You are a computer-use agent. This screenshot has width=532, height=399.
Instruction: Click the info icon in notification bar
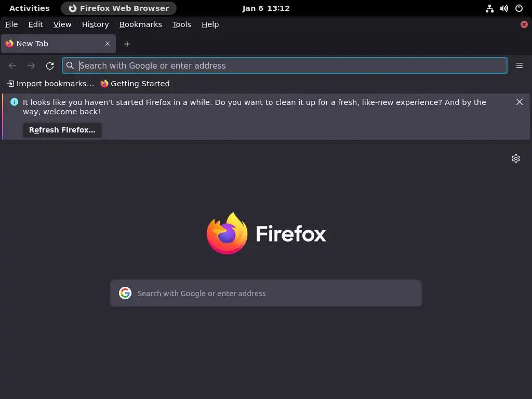pos(14,102)
